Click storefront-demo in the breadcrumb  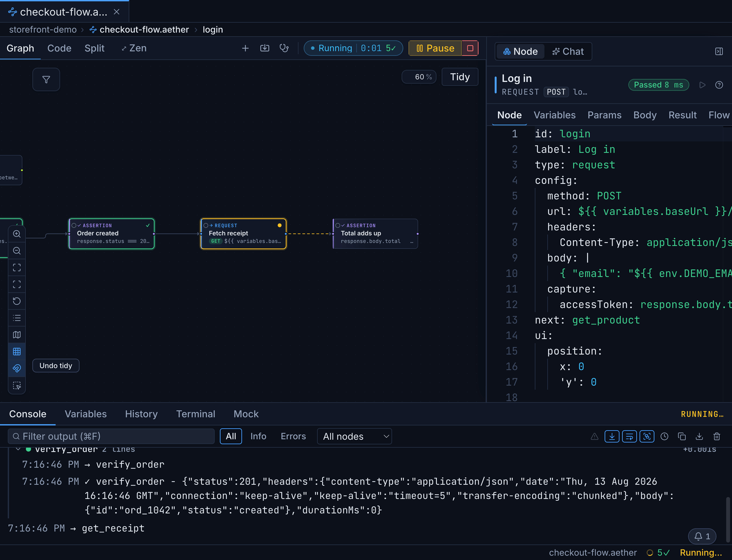(43, 29)
